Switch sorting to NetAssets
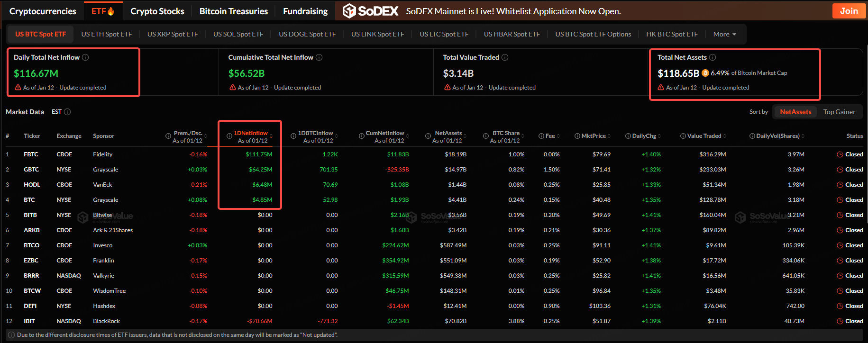The width and height of the screenshot is (868, 343). coord(795,112)
